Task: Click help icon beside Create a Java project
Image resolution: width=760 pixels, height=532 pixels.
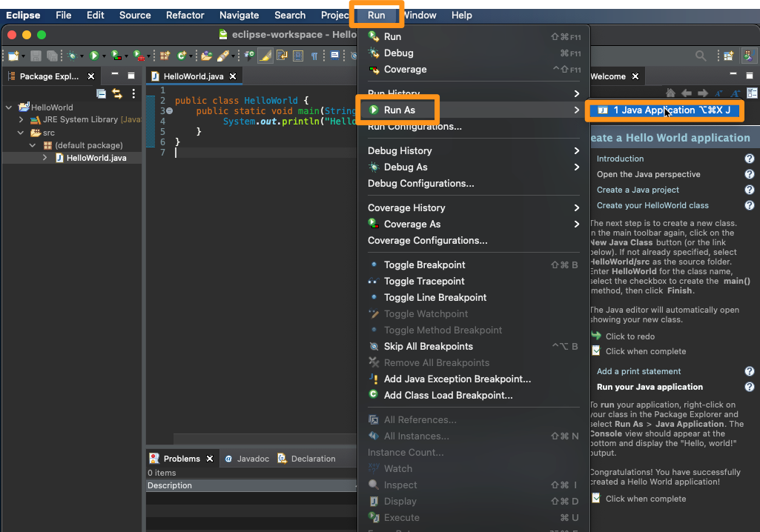Action: pos(750,190)
